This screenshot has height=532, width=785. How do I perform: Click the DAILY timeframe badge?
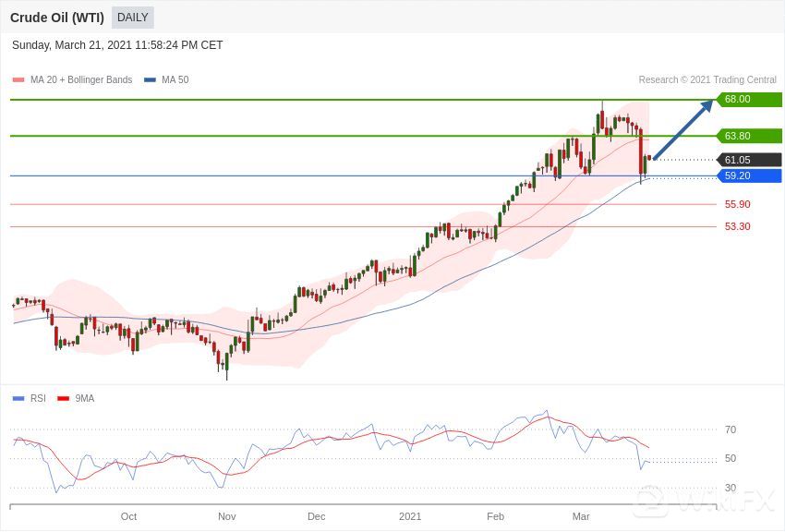(x=132, y=18)
